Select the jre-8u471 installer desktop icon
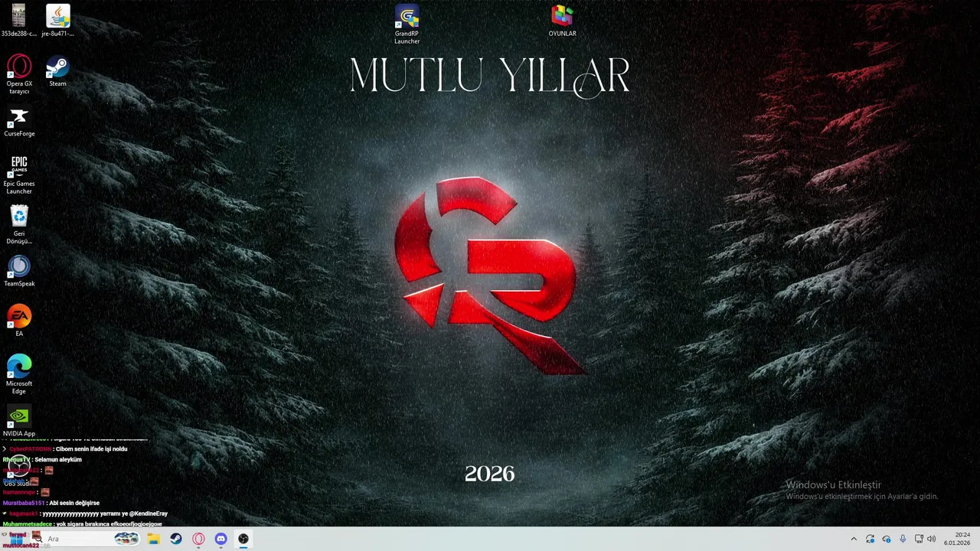 tap(57, 21)
